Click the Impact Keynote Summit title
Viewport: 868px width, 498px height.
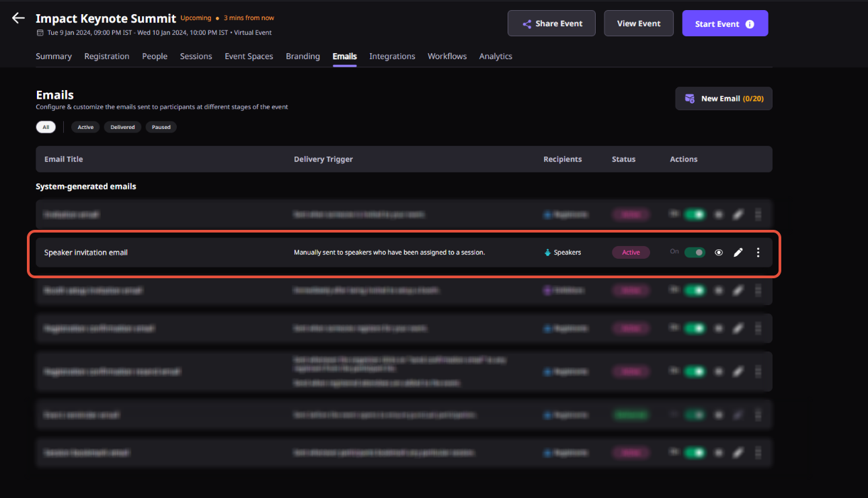(x=106, y=19)
